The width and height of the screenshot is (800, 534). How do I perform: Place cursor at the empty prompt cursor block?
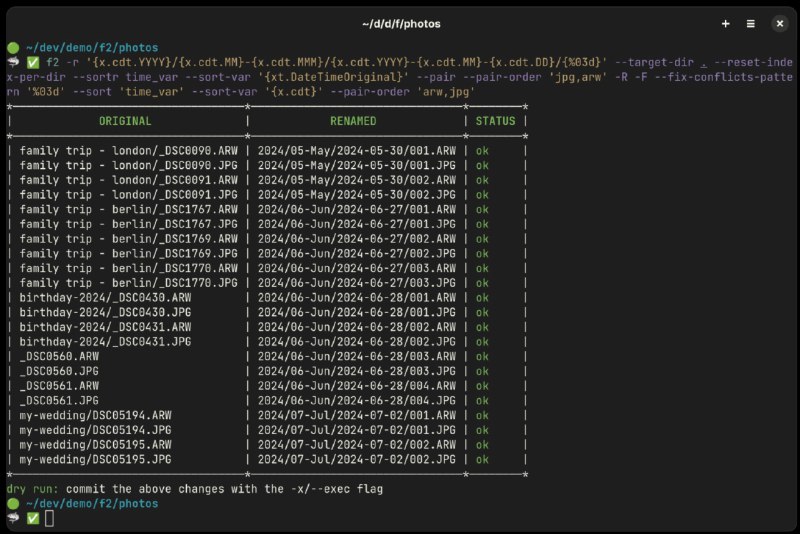coord(49,519)
